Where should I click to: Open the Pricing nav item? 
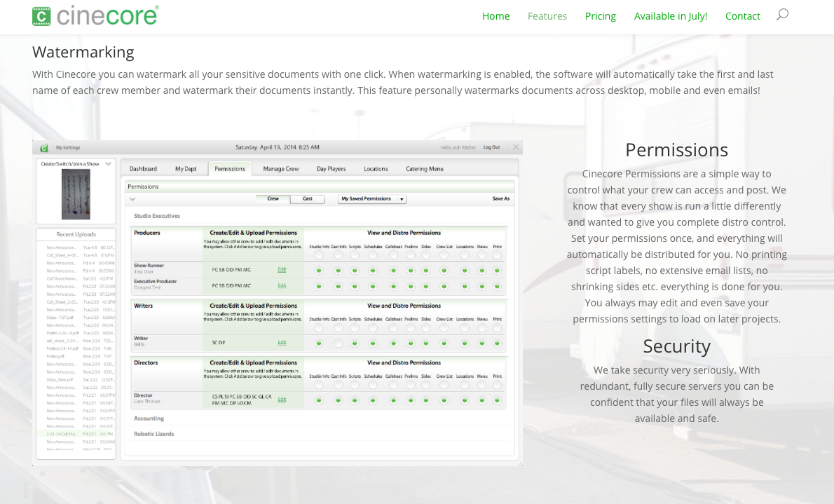coord(601,16)
